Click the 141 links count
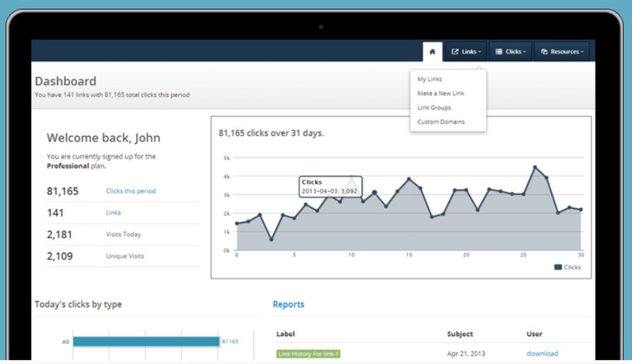This screenshot has width=632, height=364. (x=55, y=213)
